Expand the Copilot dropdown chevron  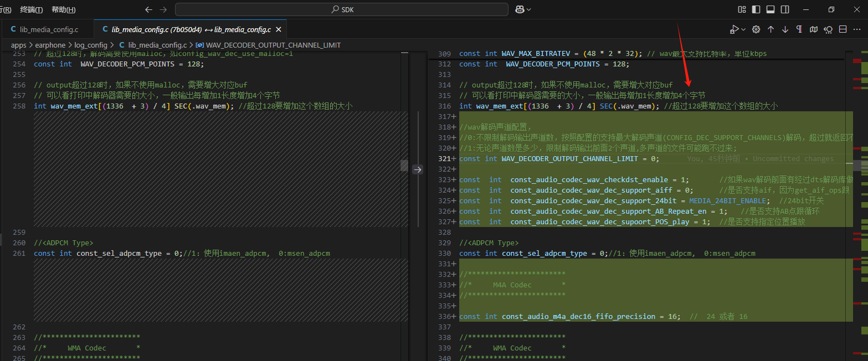point(528,9)
